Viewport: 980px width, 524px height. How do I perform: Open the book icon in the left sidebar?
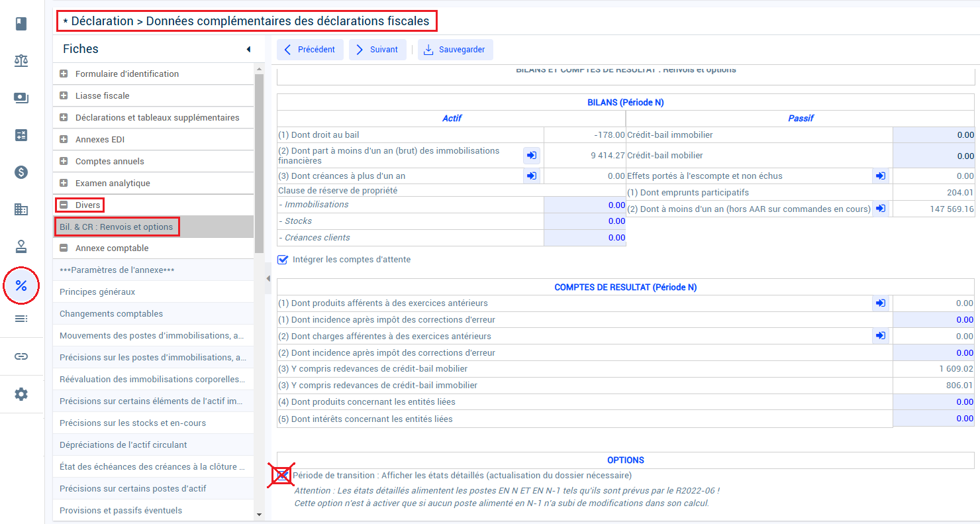[x=21, y=24]
